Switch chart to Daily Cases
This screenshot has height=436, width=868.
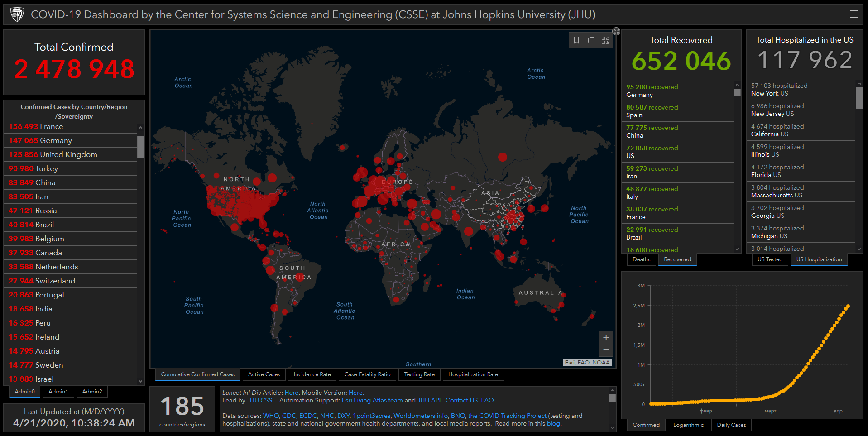(731, 425)
